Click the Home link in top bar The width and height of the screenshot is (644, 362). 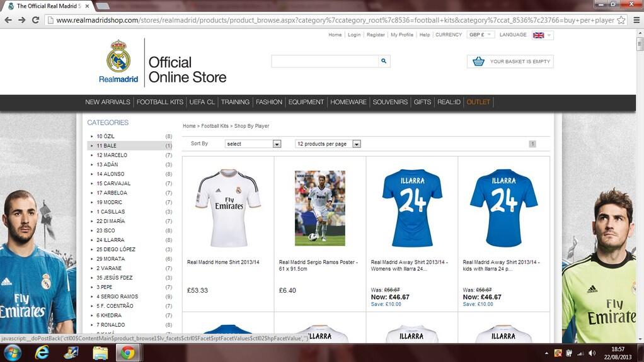pos(335,35)
